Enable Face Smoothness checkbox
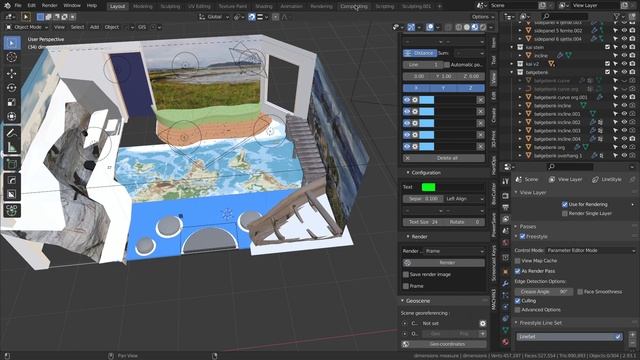 (x=580, y=292)
